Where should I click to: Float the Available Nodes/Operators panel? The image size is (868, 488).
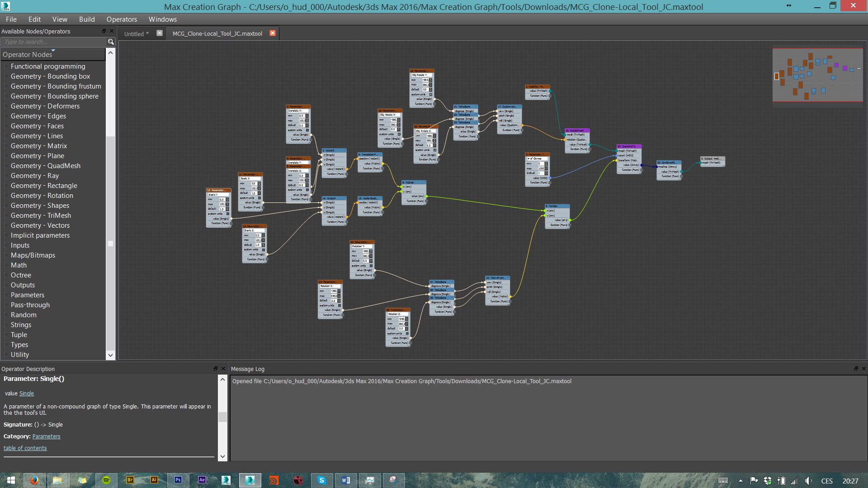[104, 31]
